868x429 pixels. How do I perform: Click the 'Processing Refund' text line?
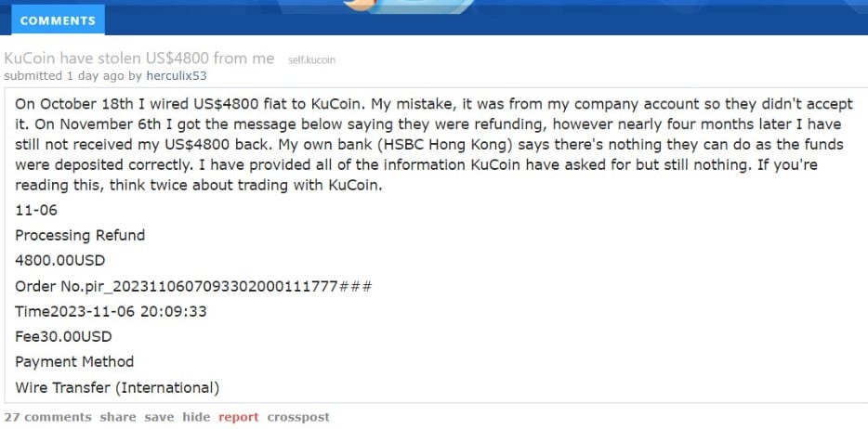click(x=80, y=236)
